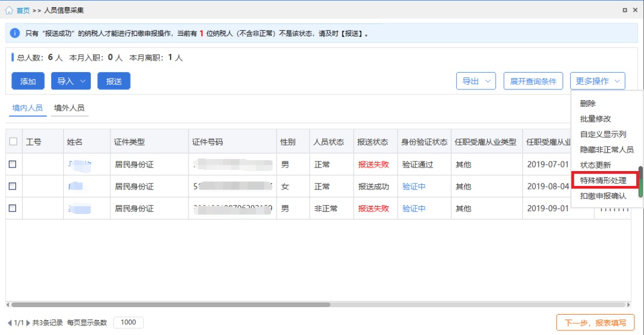
Task: Click the home icon beside 首页
Action: pos(8,10)
